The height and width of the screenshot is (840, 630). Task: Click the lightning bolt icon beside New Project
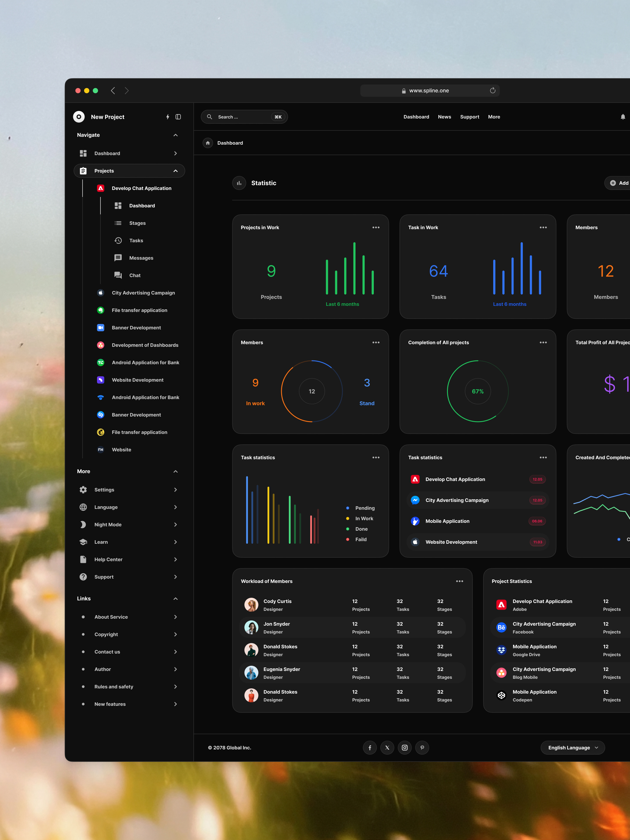168,117
